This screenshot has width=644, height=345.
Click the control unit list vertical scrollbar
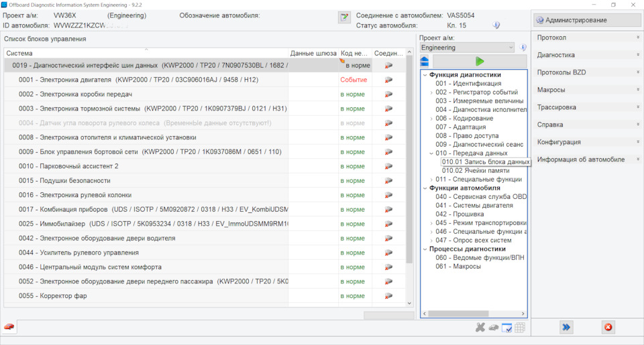(x=409, y=160)
